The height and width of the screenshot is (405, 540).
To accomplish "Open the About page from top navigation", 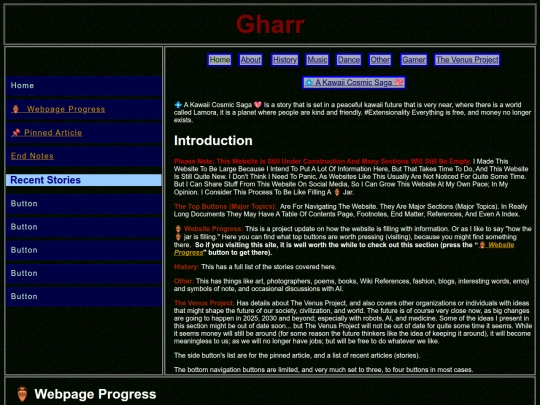I will pos(251,60).
